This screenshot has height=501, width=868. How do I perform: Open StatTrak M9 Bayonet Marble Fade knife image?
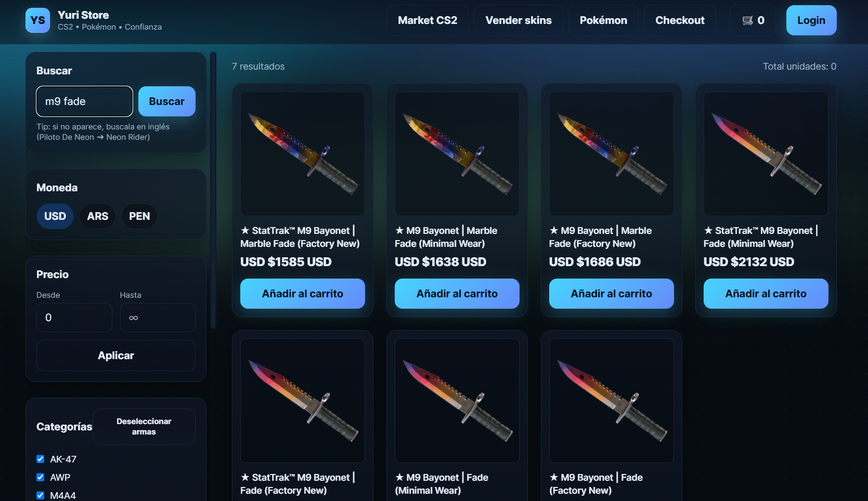303,154
